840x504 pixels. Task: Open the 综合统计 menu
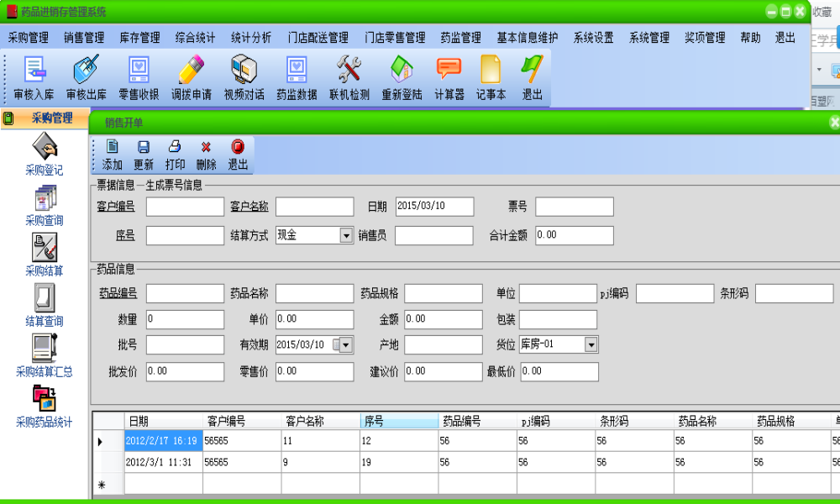coord(196,38)
